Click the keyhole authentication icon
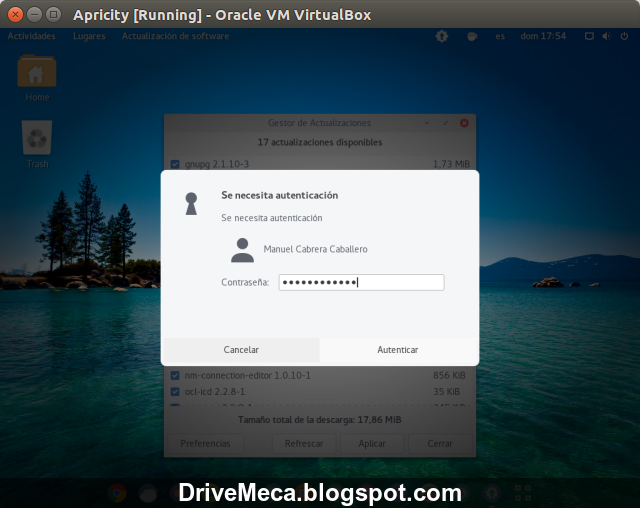Image resolution: width=640 pixels, height=508 pixels. (191, 204)
